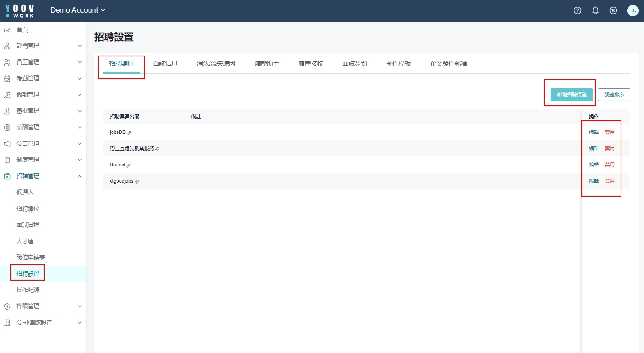644x353 pixels.
Task: Click the 調整排序 button
Action: [614, 94]
